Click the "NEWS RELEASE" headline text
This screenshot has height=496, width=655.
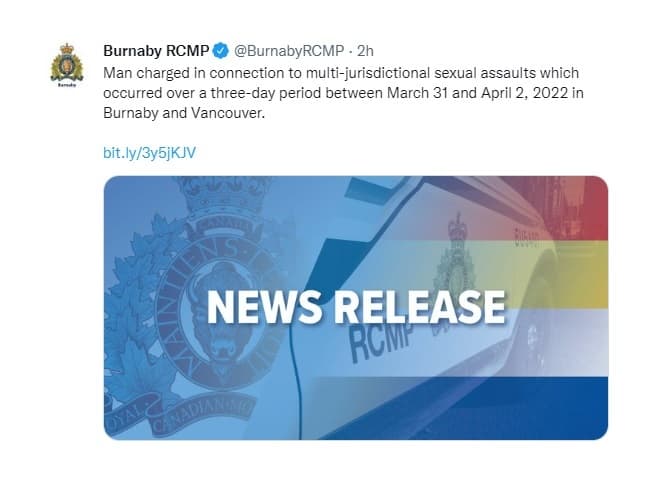tap(355, 307)
